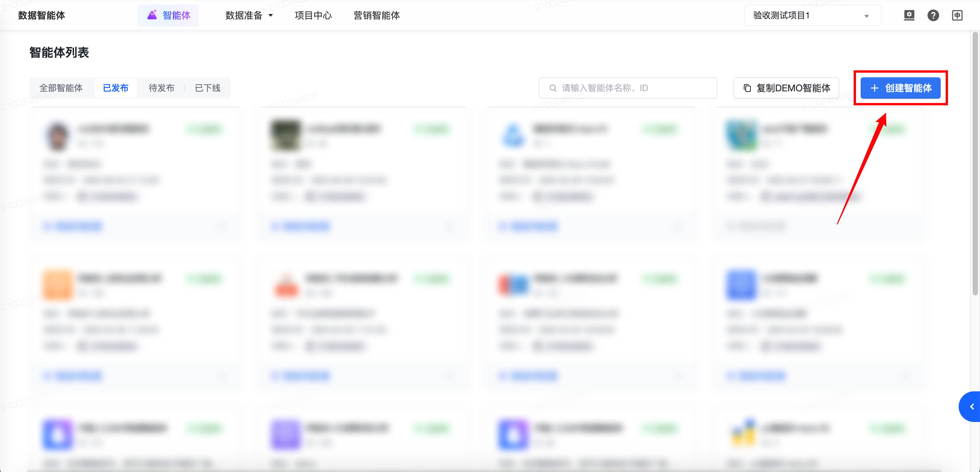Select the 已发布 filter tab
The height and width of the screenshot is (472, 980).
coord(116,88)
